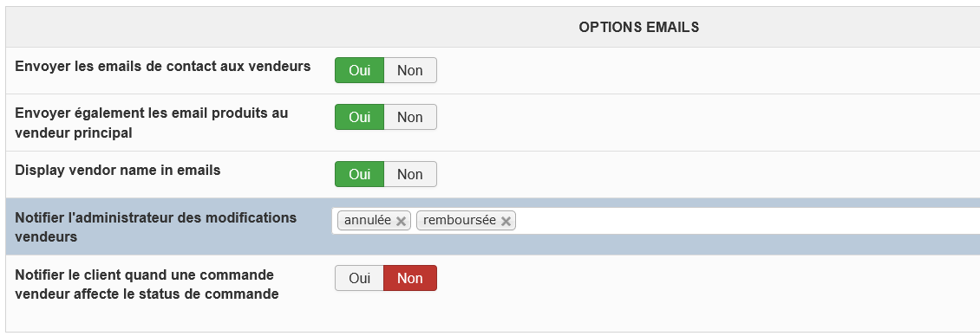Click blue highlighted row area below tag field

[655, 244]
